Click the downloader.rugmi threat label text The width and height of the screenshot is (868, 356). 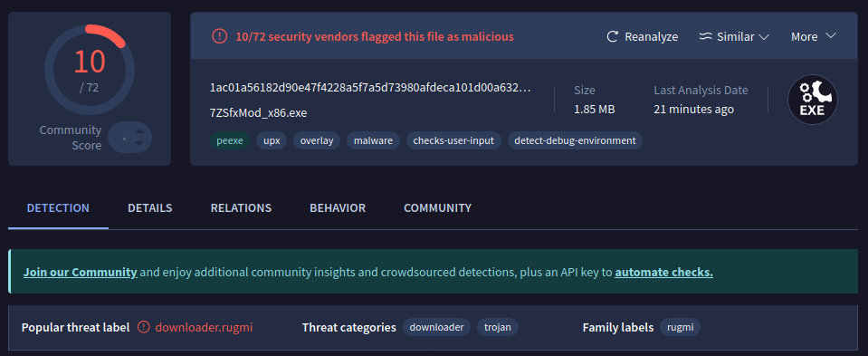point(204,327)
